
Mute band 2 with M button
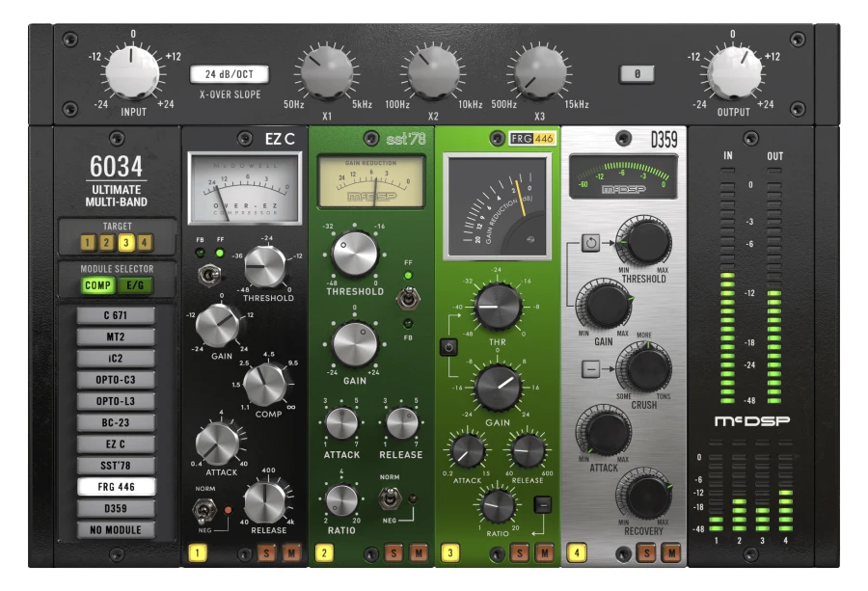pos(419,552)
